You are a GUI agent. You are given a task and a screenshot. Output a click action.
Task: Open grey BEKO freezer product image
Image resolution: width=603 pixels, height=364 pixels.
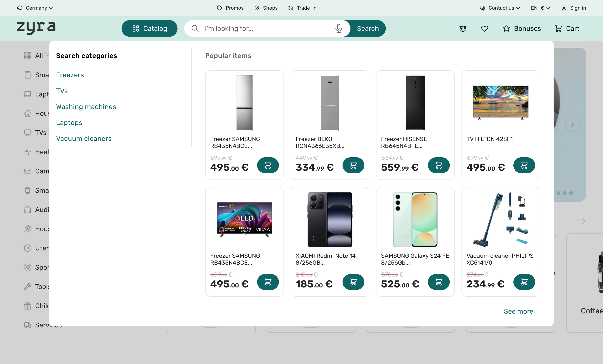point(330,103)
